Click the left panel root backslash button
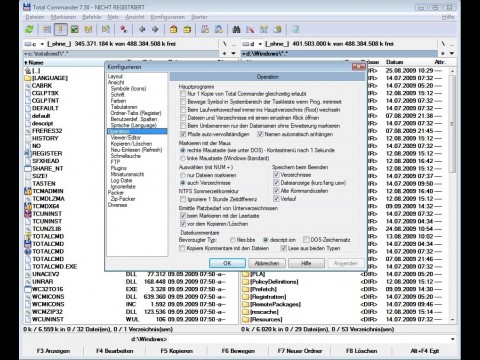This screenshot has width=480, height=360. click(224, 44)
